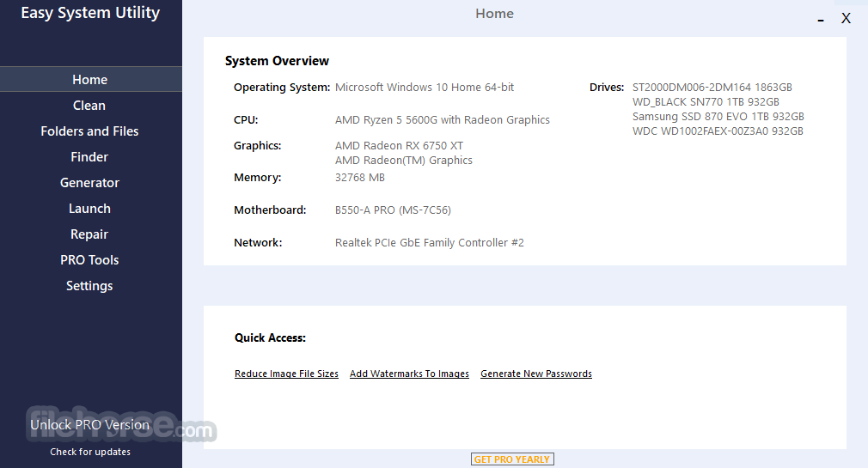Viewport: 868px width, 468px height.
Task: Click Check for updates link
Action: [x=90, y=452]
